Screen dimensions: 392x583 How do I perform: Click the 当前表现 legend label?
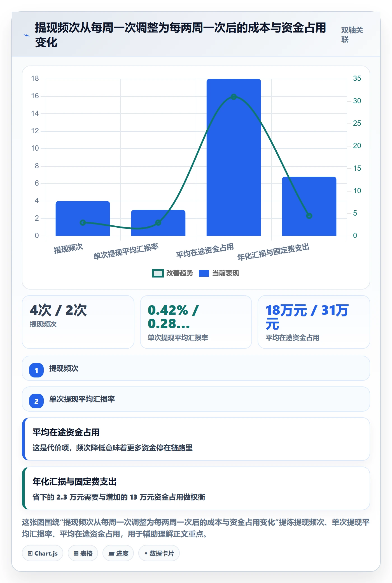pos(225,273)
